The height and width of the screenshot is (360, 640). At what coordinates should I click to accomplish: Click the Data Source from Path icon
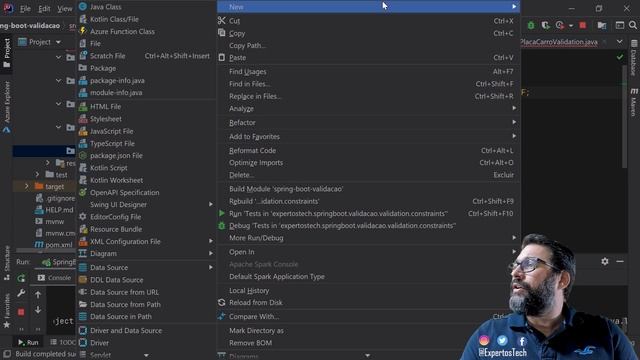pos(83,304)
